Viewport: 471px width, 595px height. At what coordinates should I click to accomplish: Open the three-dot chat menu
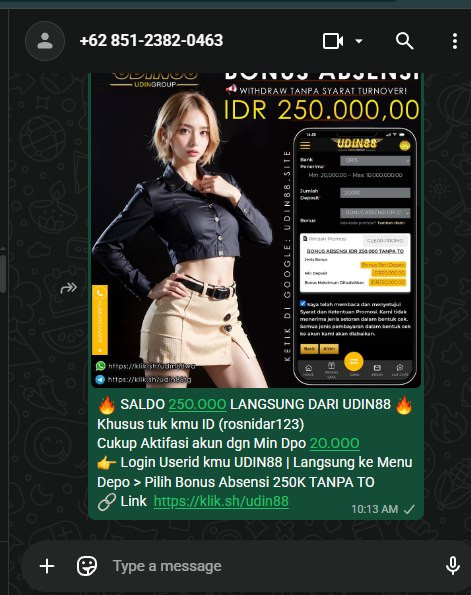point(455,41)
